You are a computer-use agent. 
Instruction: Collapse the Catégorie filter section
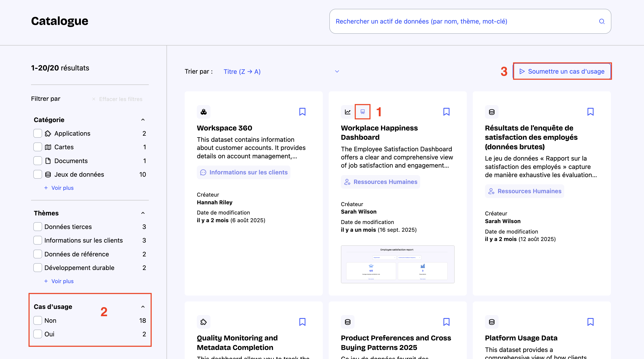[143, 120]
